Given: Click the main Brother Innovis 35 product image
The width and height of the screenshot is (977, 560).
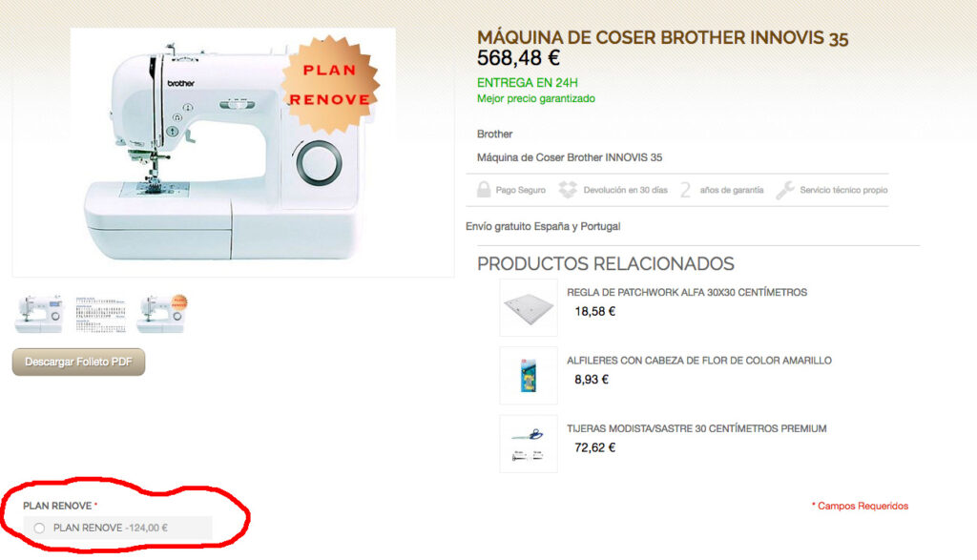Looking at the screenshot, I should 233,152.
